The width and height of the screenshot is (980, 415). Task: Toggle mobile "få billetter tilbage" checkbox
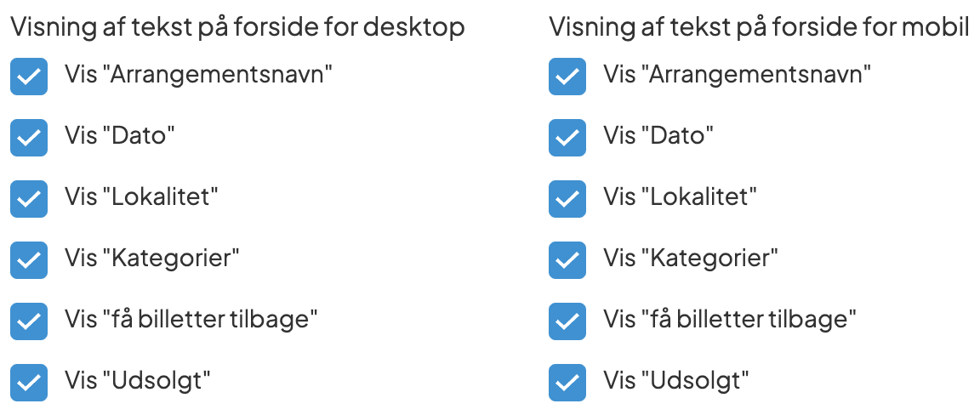pos(567,321)
